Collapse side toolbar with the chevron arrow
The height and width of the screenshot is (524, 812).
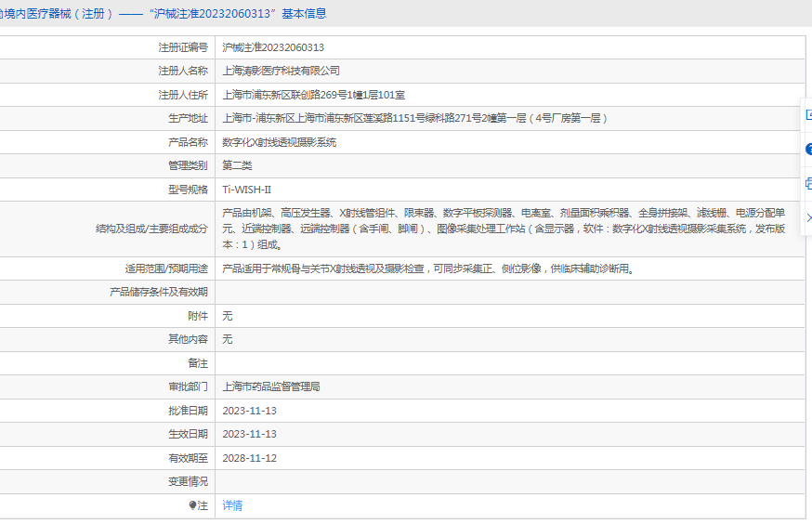click(x=809, y=218)
